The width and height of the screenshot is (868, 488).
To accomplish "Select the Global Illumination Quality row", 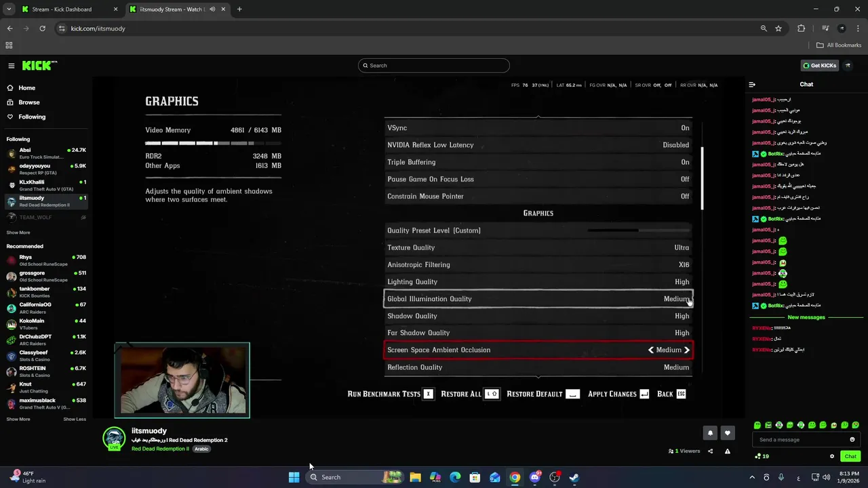I will coord(538,299).
